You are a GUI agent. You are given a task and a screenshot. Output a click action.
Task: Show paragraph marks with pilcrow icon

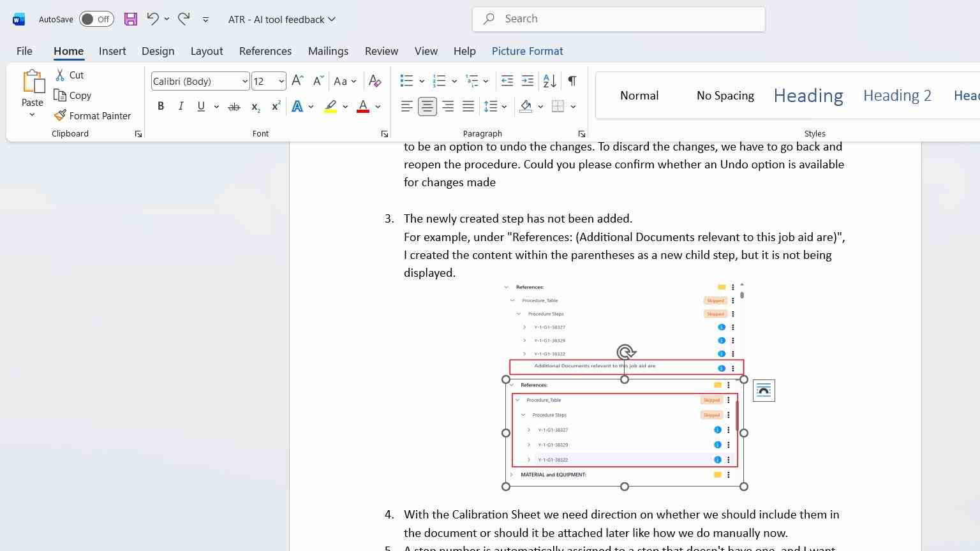pos(572,81)
